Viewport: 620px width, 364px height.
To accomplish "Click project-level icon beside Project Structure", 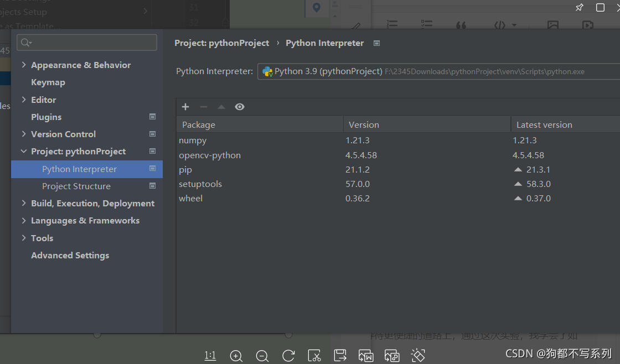I will pyautogui.click(x=152, y=186).
